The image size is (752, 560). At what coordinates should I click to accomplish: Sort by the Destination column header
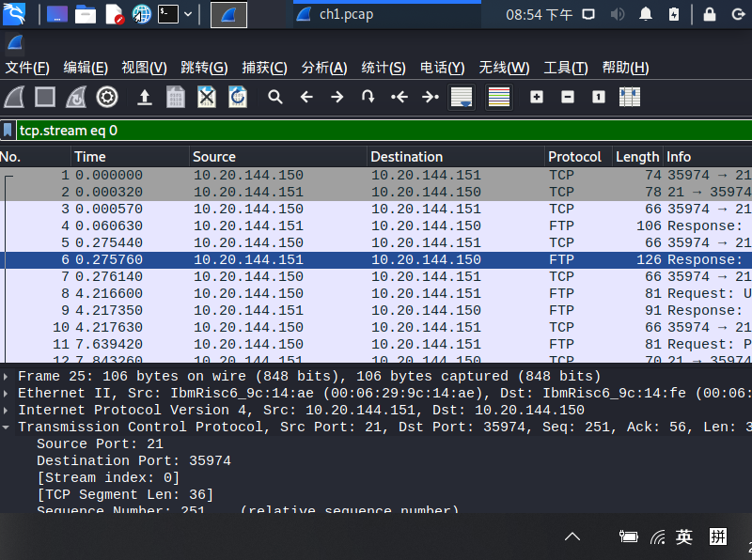click(x=456, y=157)
